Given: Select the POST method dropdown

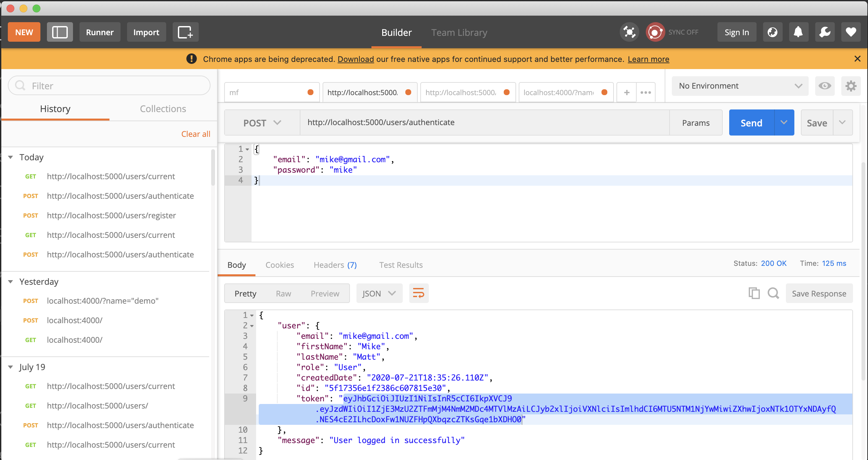Looking at the screenshot, I should click(262, 122).
